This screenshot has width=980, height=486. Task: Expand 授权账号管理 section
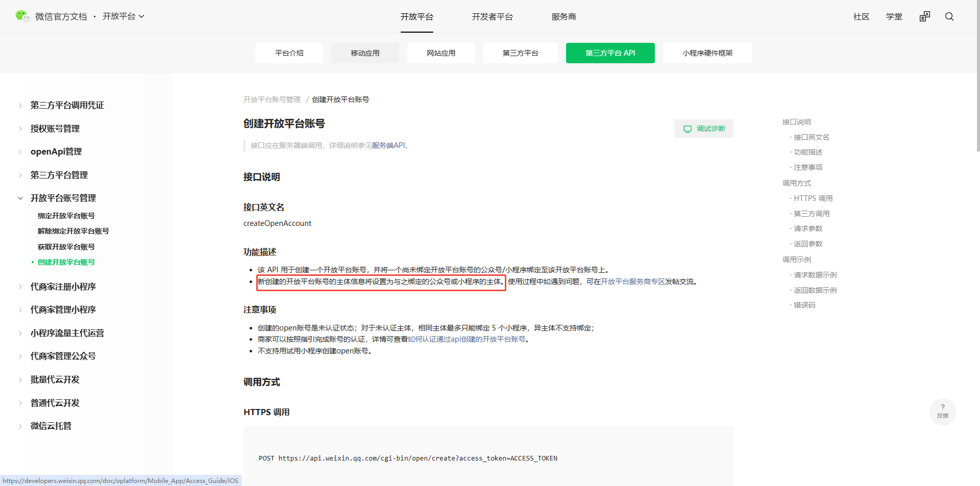click(x=55, y=129)
